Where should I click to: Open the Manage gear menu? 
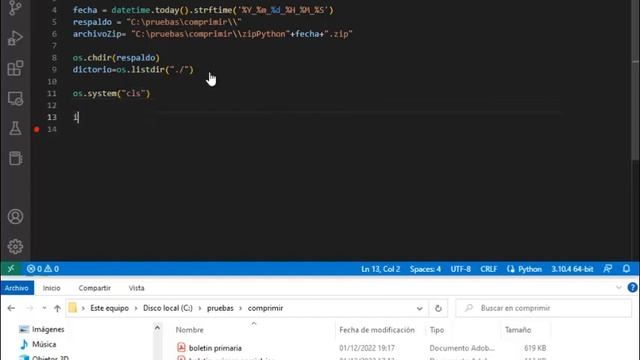15,247
